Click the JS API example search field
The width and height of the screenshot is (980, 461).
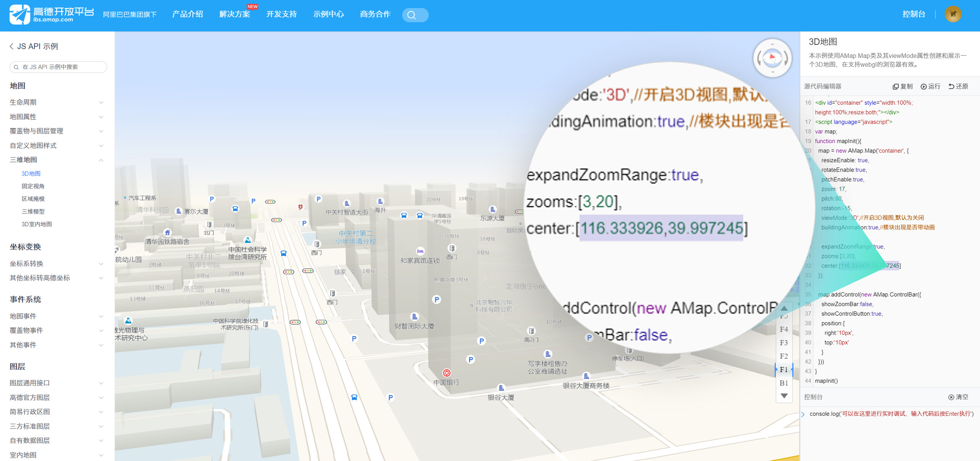pos(58,67)
